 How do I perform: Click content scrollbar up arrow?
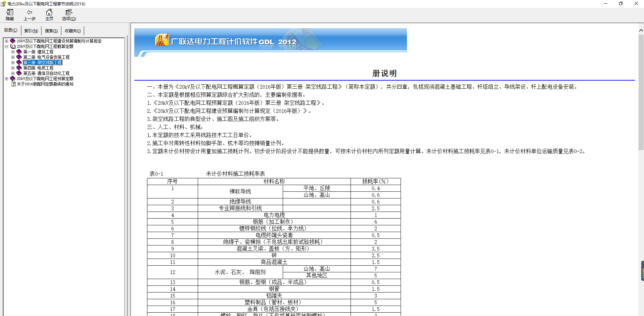641,30
